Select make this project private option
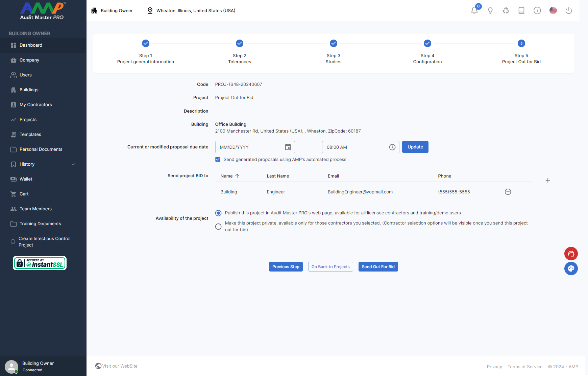The height and width of the screenshot is (376, 588). (218, 227)
